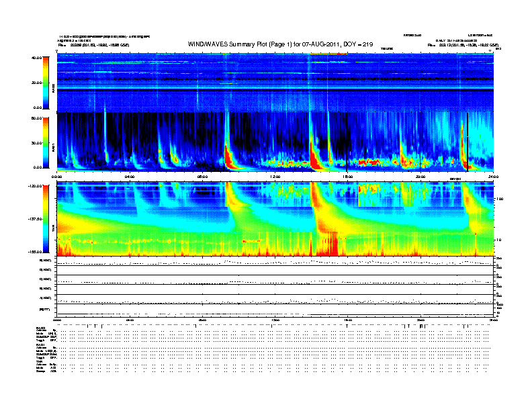Click the 100 label on TNR frequency axis
This screenshot has width=532, height=411.
point(500,199)
